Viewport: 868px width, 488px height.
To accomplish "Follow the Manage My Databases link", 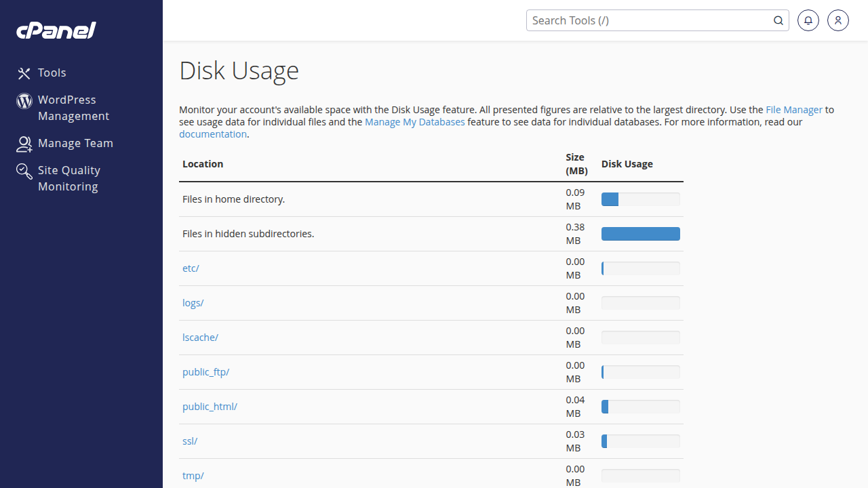I will click(415, 122).
